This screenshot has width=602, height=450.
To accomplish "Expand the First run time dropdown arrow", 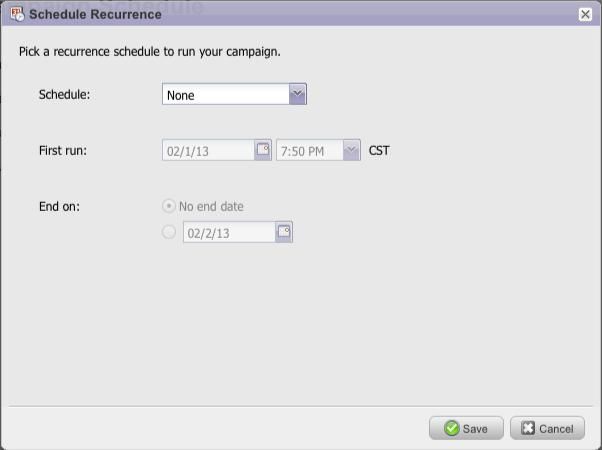I will tap(351, 150).
